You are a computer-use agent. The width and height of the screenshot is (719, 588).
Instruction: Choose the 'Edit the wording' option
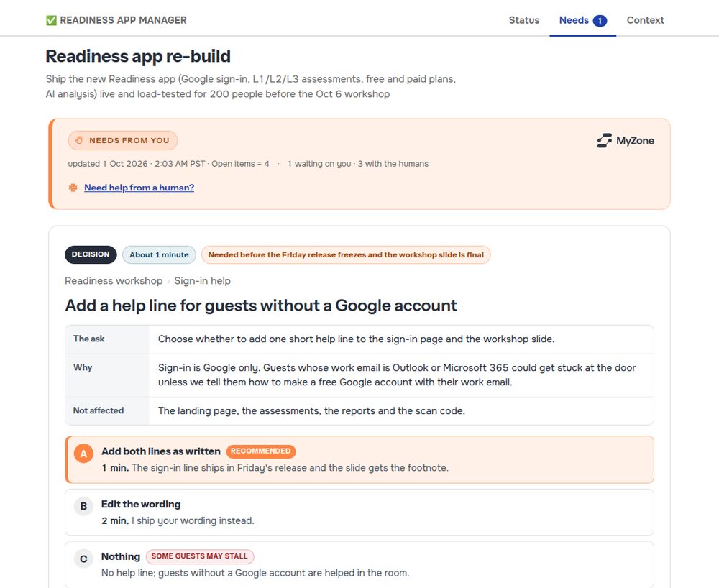359,512
